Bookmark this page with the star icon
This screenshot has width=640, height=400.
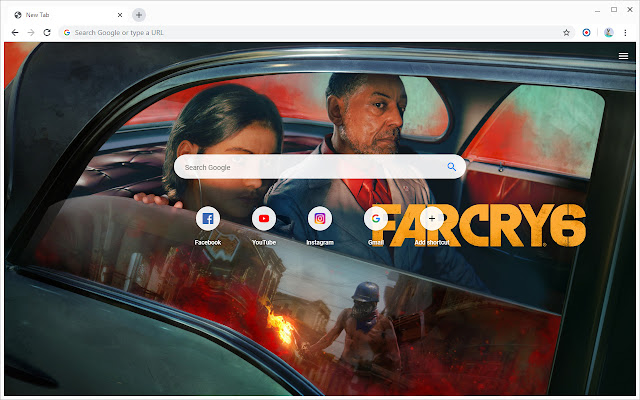point(566,33)
